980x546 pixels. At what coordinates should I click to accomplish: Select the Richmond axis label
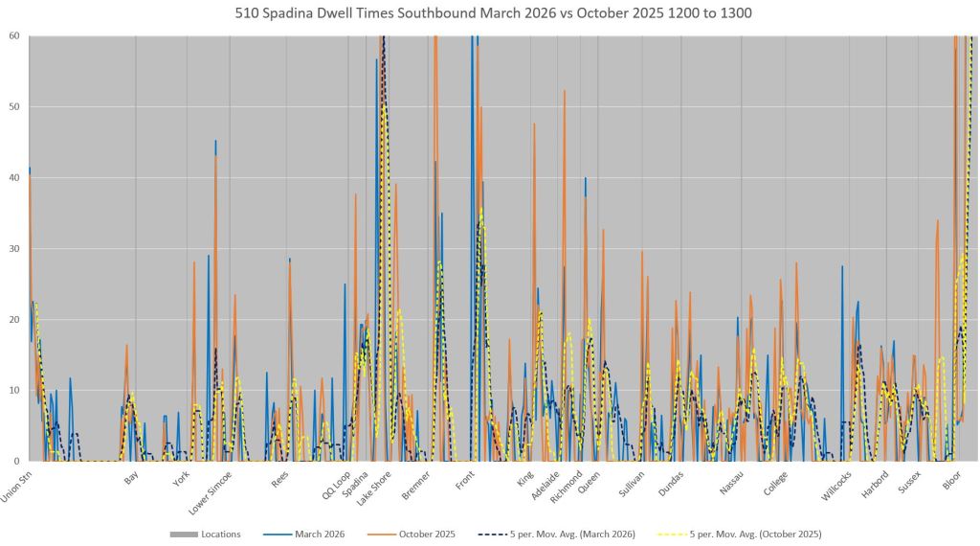coord(567,484)
